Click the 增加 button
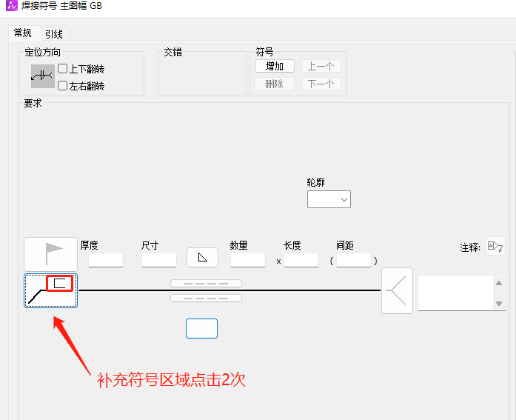This screenshot has width=516, height=420. pos(275,66)
